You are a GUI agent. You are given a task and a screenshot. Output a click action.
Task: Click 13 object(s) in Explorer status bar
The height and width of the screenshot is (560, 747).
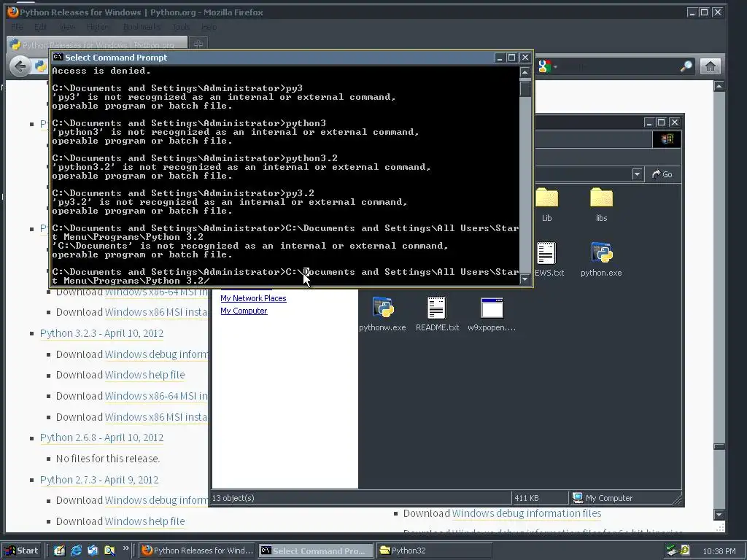pyautogui.click(x=233, y=497)
